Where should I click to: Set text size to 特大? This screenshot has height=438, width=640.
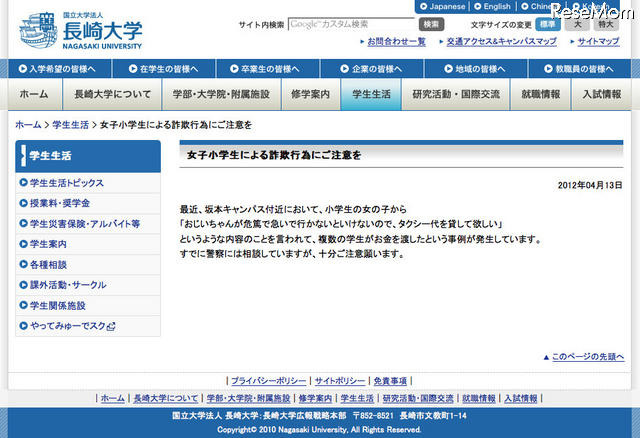pos(606,23)
